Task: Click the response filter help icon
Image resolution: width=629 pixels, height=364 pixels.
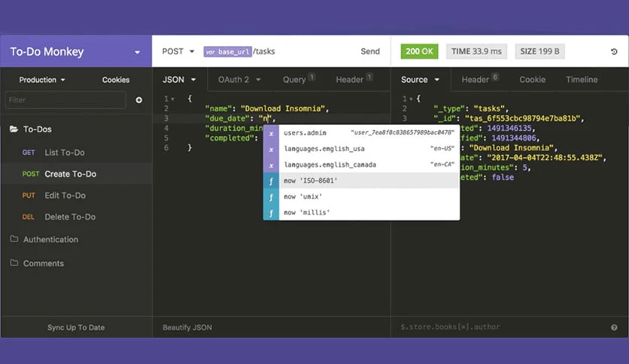Action: pos(614,327)
